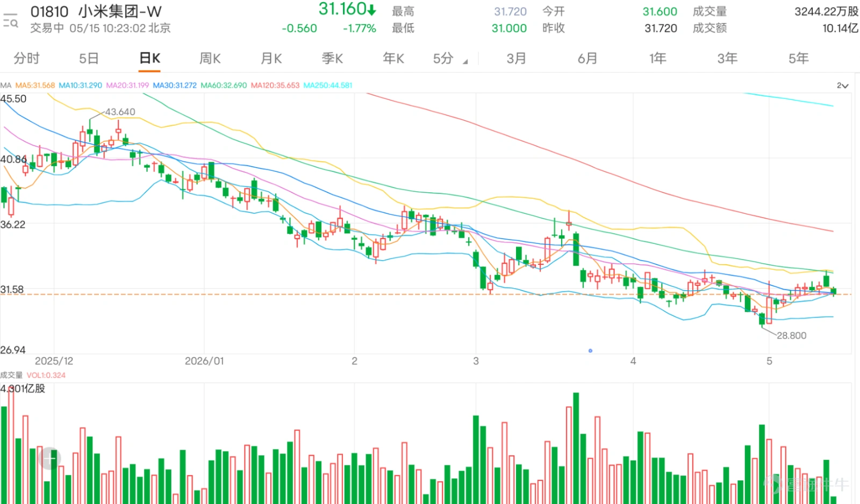Click the percentage change -1.77%
This screenshot has height=504, width=860.
[360, 28]
